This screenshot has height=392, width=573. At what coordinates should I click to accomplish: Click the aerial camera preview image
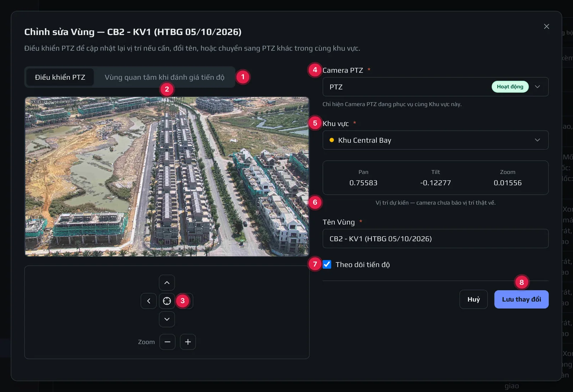[x=167, y=176]
